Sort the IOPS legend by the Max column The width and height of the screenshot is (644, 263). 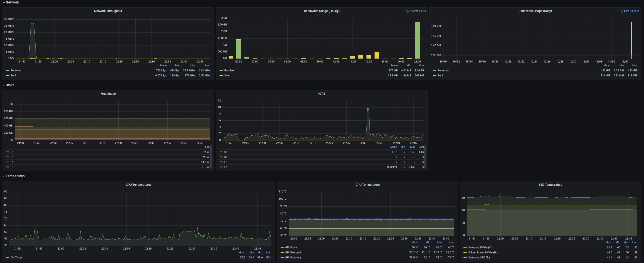click(412, 147)
